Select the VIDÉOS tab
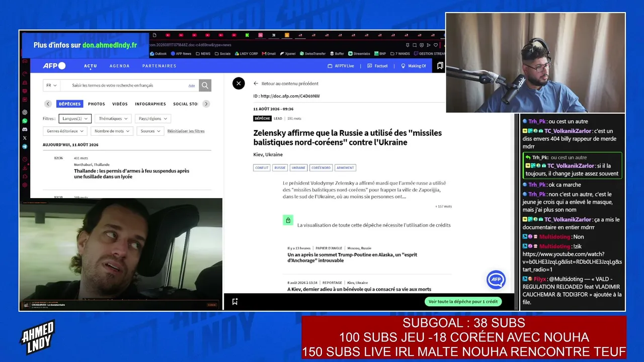 (x=120, y=104)
